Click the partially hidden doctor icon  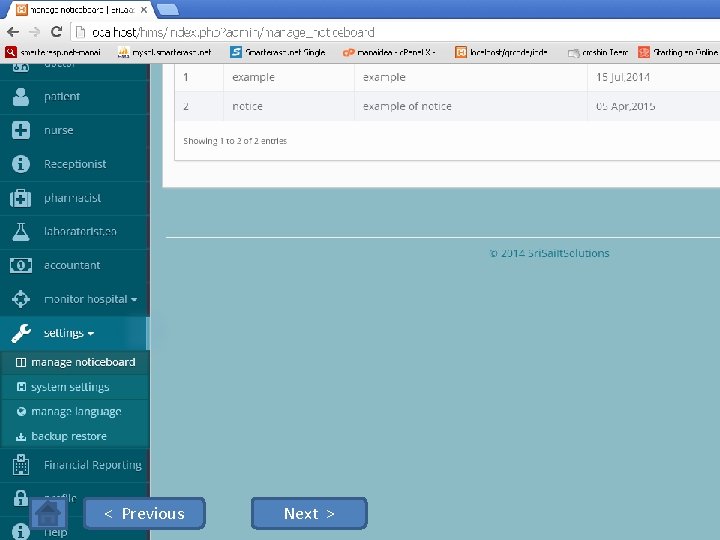tap(21, 68)
